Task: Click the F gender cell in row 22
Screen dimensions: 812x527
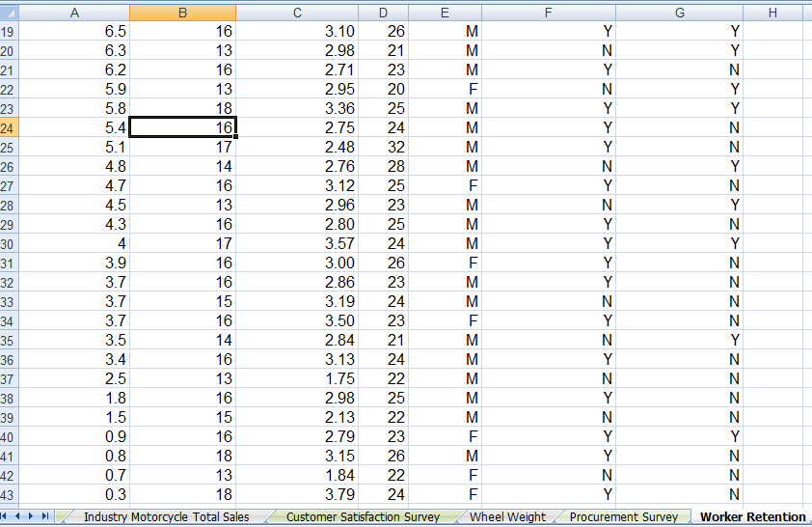Action: click(x=445, y=89)
